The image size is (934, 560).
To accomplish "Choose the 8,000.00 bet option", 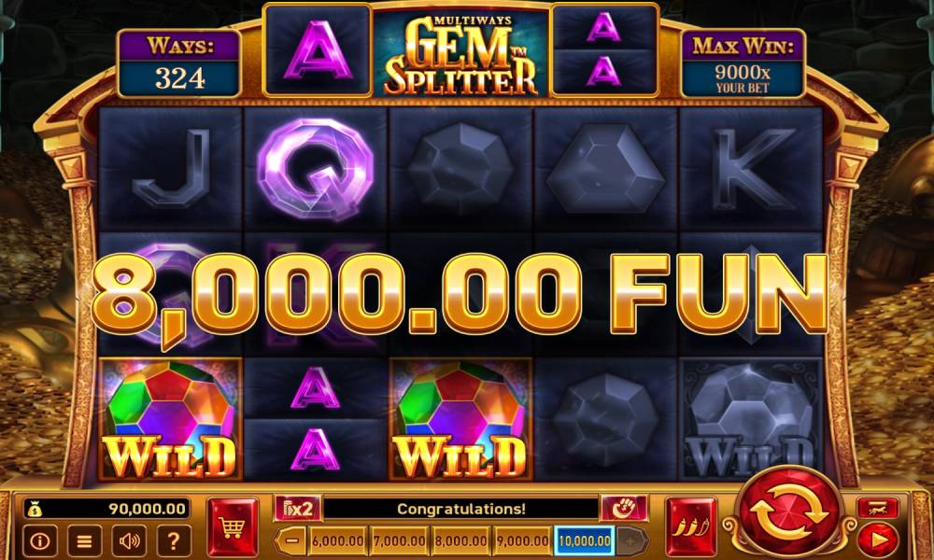I will click(x=461, y=541).
